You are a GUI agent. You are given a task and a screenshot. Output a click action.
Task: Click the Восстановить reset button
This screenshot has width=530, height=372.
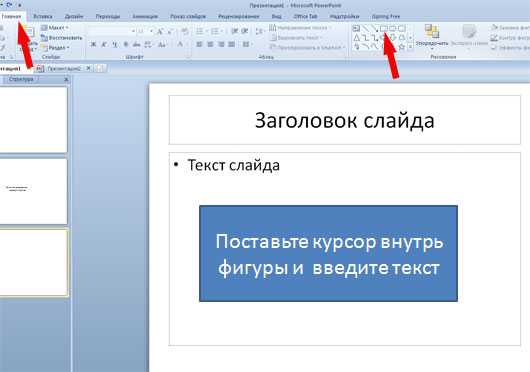(62, 38)
